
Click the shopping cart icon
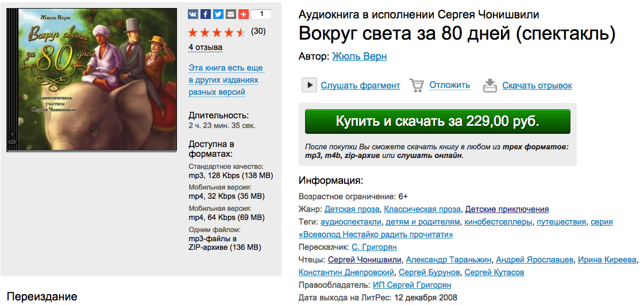click(x=417, y=86)
